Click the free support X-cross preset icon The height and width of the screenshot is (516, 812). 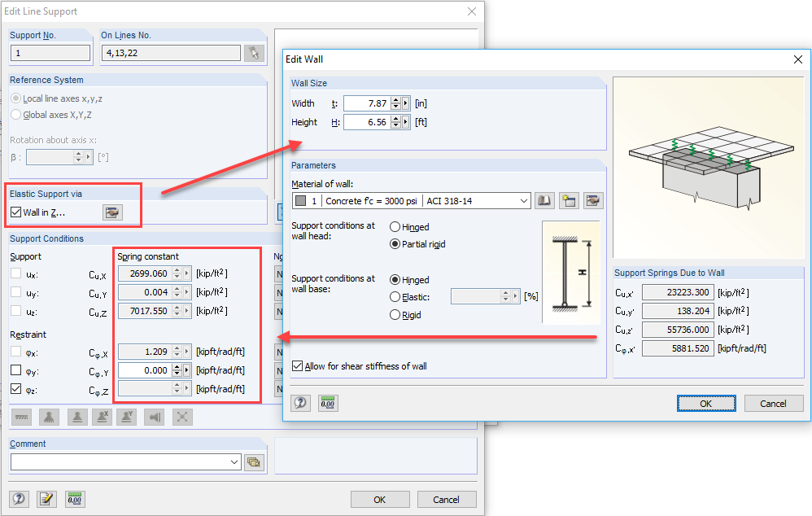click(182, 417)
